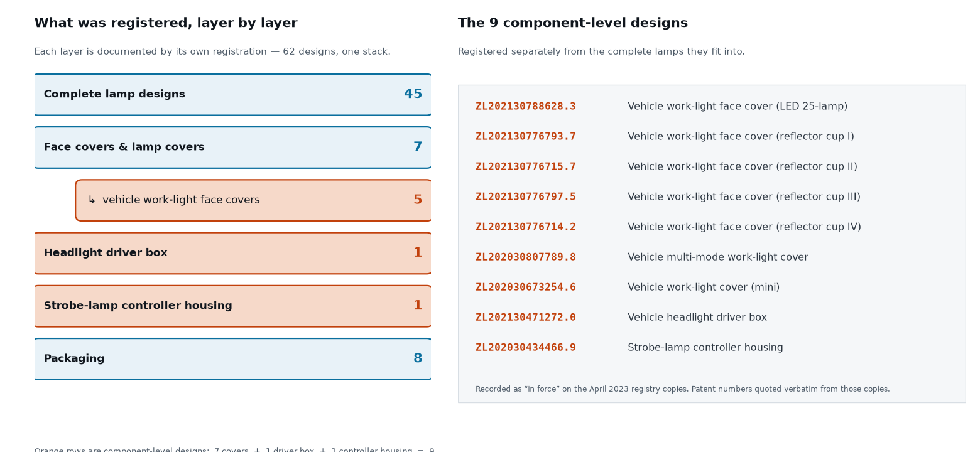
Task: Select the 'face cover (reflector cup II)' description
Action: [x=743, y=167]
